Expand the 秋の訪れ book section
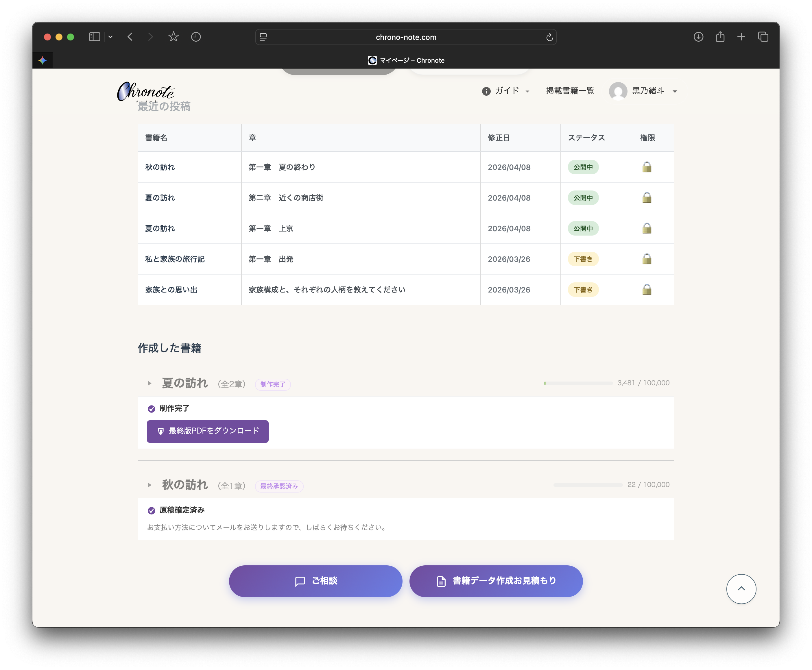 150,485
